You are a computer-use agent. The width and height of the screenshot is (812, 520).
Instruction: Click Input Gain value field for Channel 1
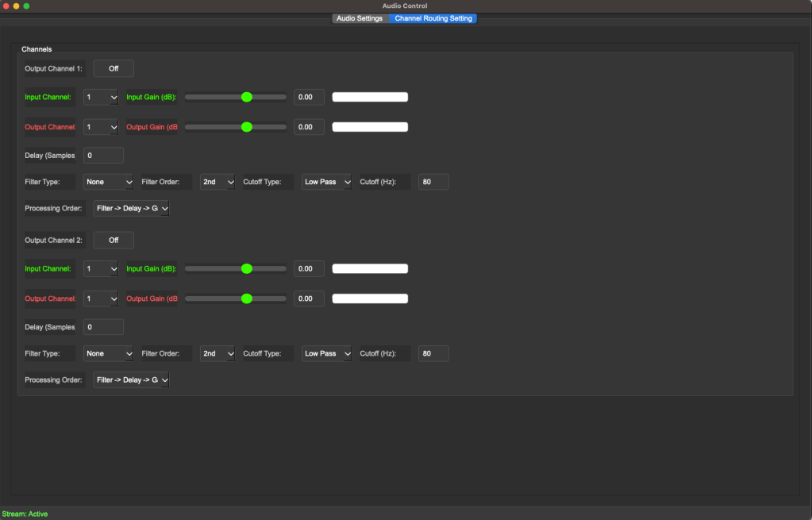pyautogui.click(x=309, y=97)
